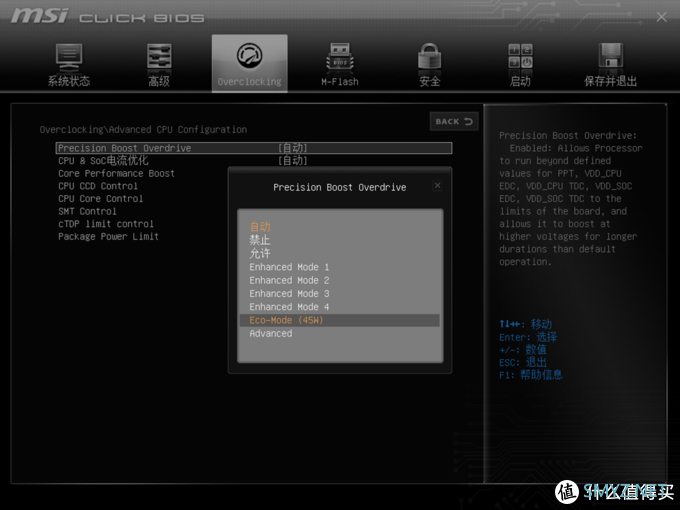Select the cTDP limit control setting
Image resolution: width=680 pixels, height=510 pixels.
click(x=106, y=224)
